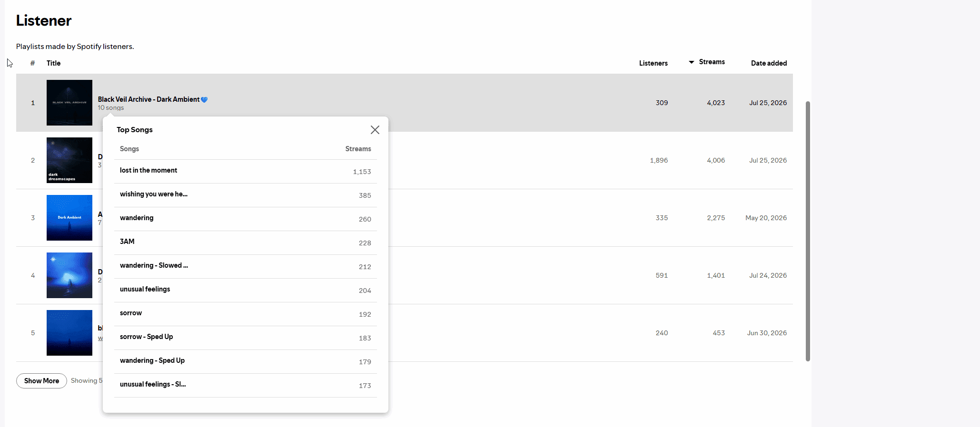Image resolution: width=980 pixels, height=427 pixels.
Task: Select "wandering - Sped Up" song row
Action: tap(246, 361)
